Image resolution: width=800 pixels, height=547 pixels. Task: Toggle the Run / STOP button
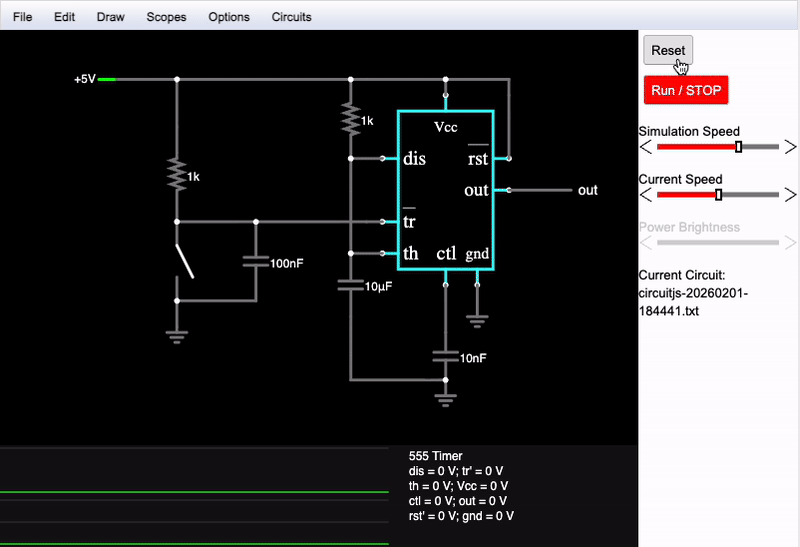point(686,89)
